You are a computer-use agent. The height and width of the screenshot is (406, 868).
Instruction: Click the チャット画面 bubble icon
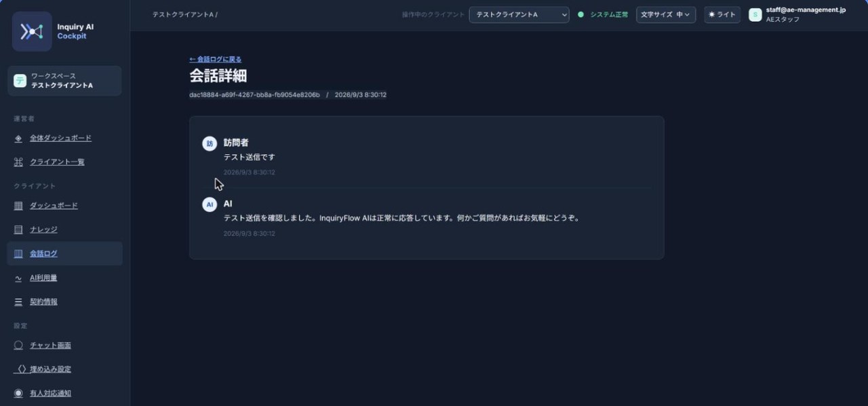pyautogui.click(x=18, y=346)
